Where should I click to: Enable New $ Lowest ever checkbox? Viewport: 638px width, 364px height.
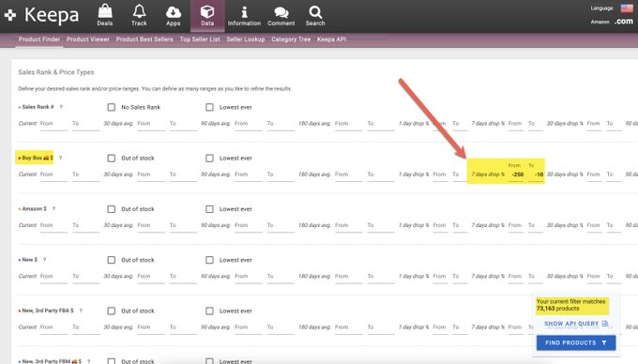click(x=209, y=260)
